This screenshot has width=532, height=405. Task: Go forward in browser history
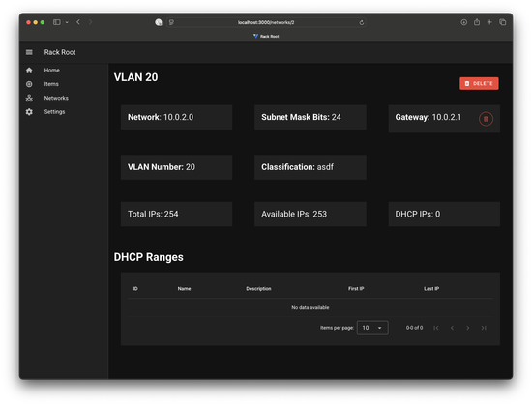(x=90, y=22)
